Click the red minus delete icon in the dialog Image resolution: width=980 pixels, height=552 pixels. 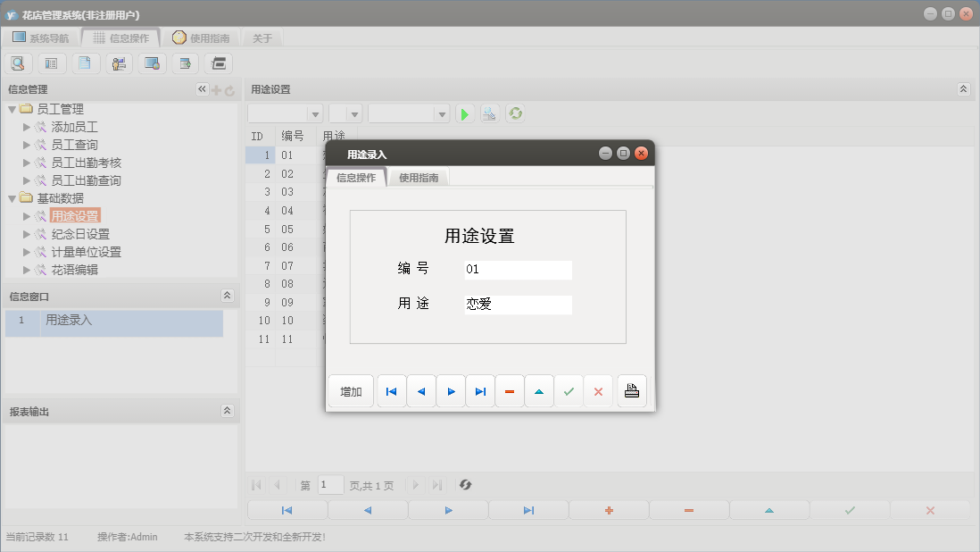(x=510, y=391)
